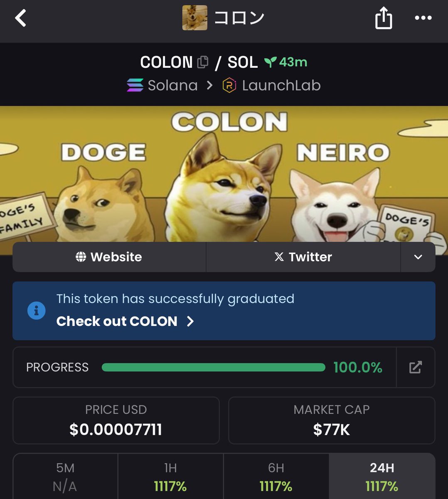Click the green sprout age icon
This screenshot has width=448, height=499.
[x=270, y=62]
